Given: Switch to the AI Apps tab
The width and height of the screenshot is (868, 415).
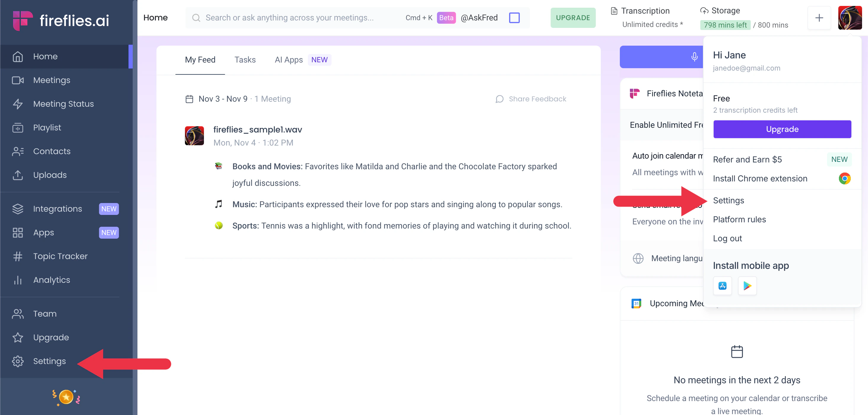Looking at the screenshot, I should [289, 60].
